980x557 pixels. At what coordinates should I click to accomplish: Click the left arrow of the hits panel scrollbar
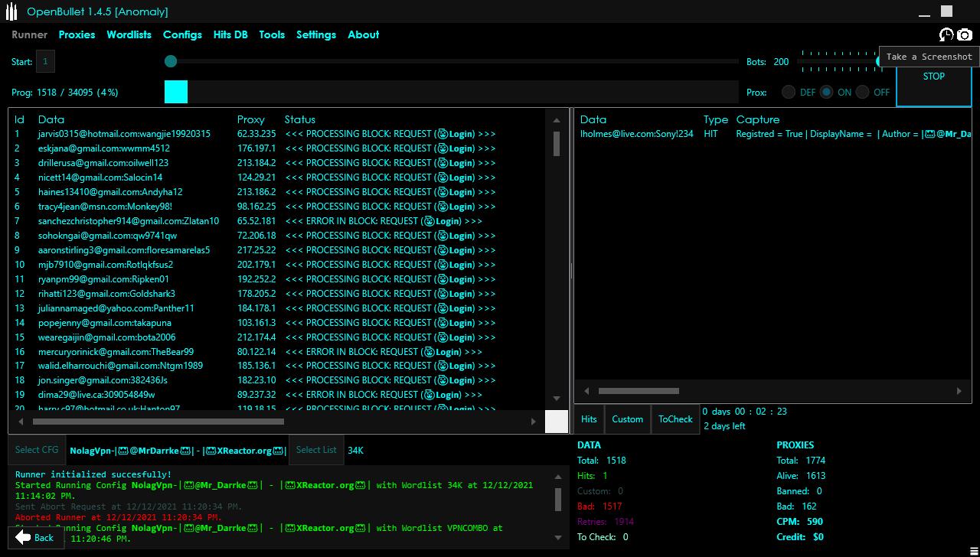point(587,391)
